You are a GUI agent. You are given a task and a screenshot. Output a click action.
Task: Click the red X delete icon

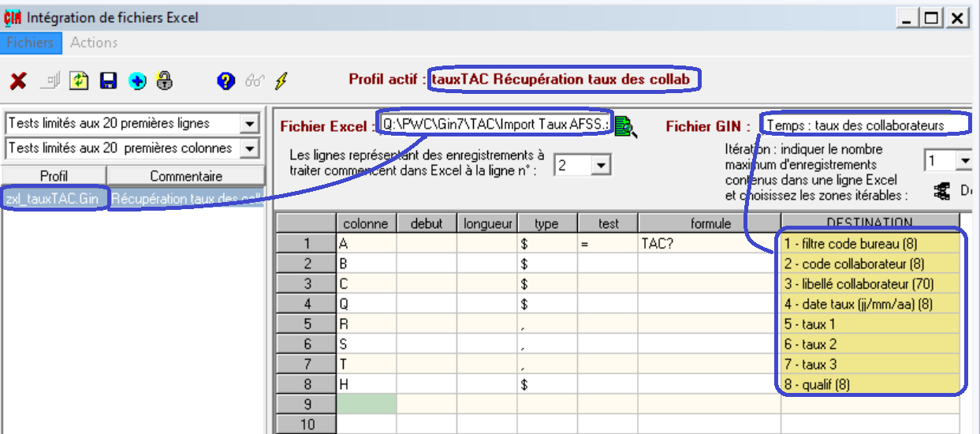pyautogui.click(x=18, y=80)
